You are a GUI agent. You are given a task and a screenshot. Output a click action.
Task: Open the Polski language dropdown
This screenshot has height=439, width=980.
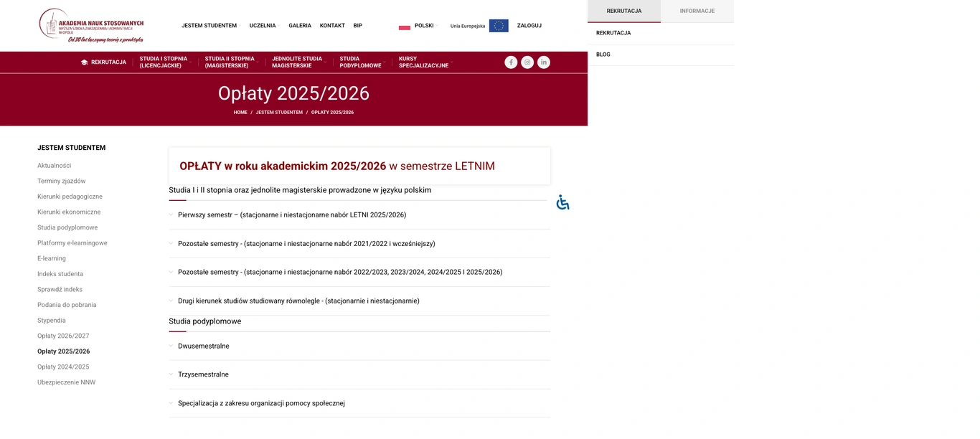coord(425,26)
